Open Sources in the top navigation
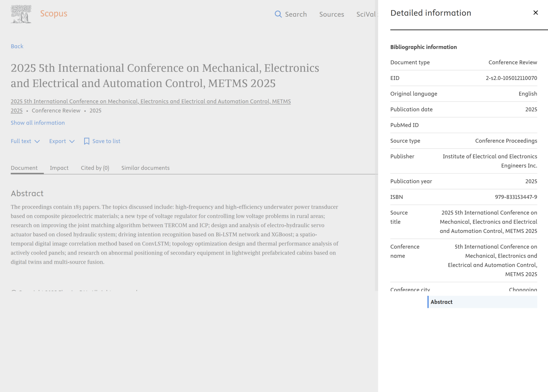This screenshot has width=548, height=392. point(332,14)
